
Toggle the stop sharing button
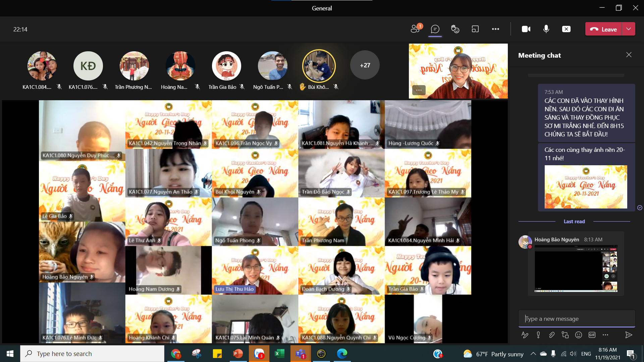[566, 29]
